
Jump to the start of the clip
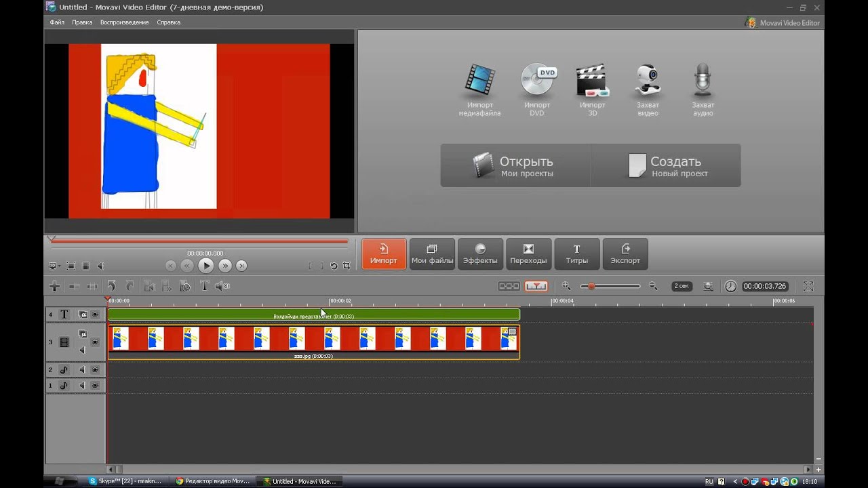(x=171, y=266)
